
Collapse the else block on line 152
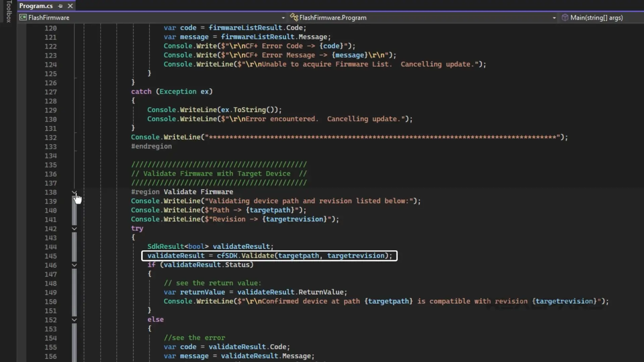point(74,320)
